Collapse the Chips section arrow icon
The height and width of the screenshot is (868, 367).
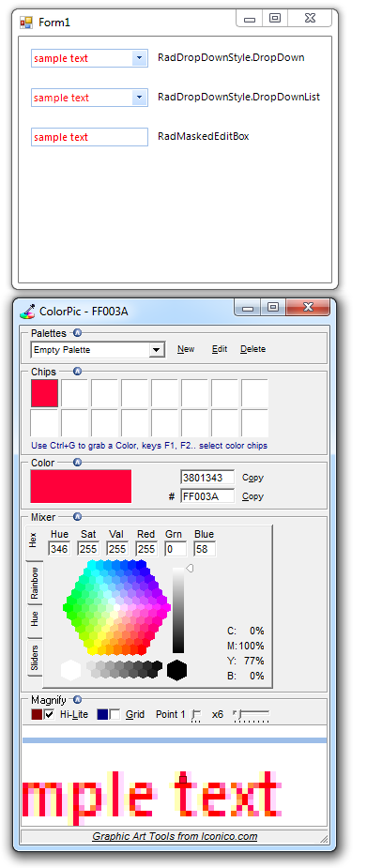point(77,372)
